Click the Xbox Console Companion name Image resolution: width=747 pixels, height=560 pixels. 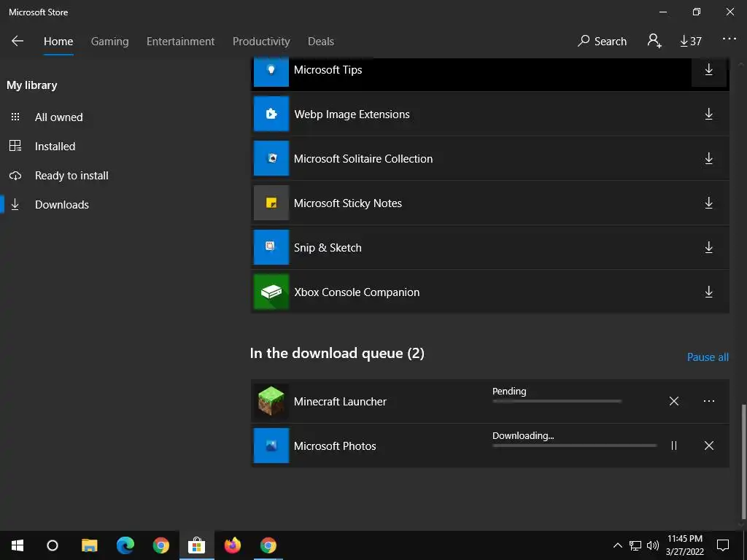[x=357, y=292]
